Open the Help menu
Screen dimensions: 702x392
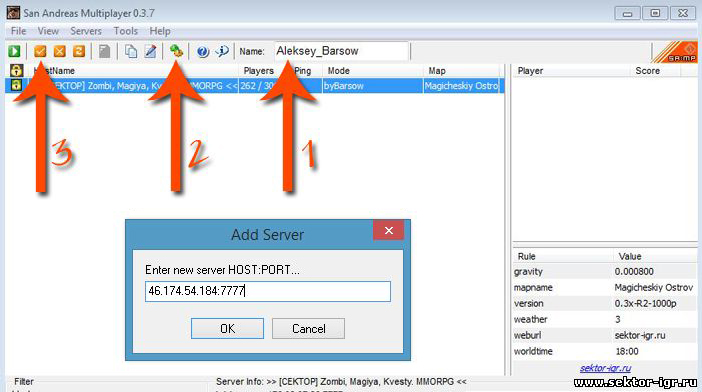point(160,31)
